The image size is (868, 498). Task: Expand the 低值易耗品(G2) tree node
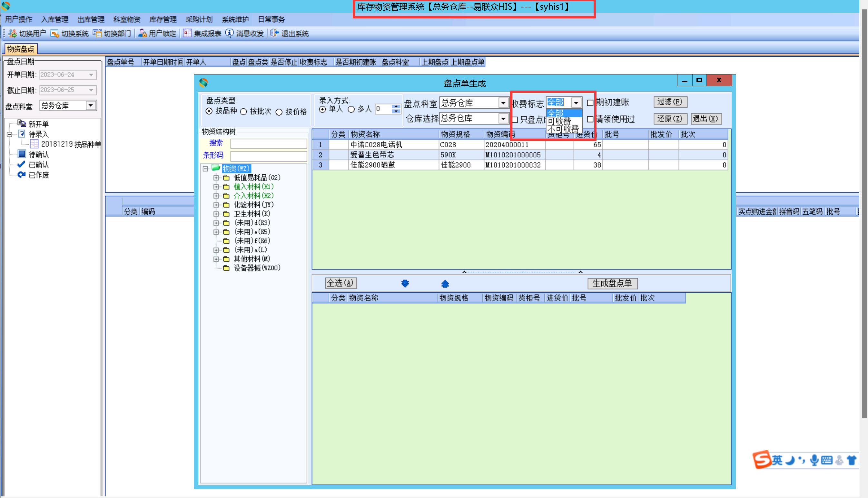pyautogui.click(x=216, y=178)
